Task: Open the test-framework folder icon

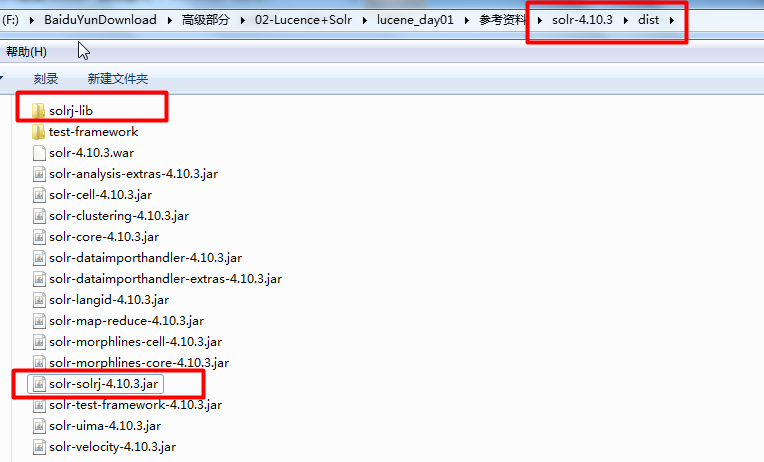Action: point(38,132)
